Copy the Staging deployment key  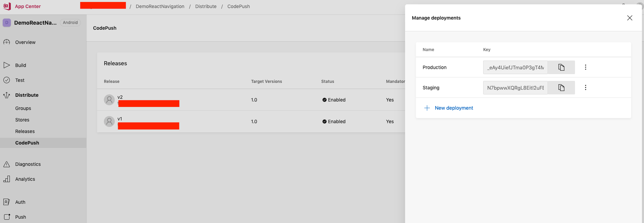(561, 87)
